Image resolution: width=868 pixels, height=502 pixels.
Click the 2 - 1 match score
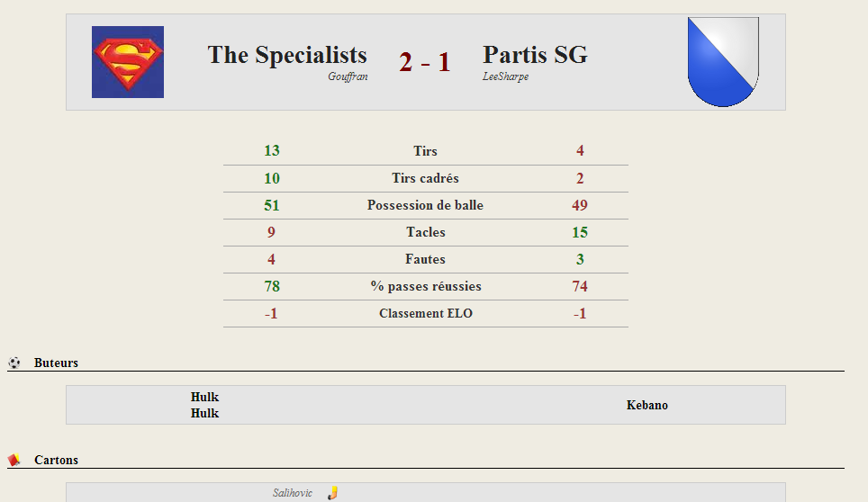click(425, 62)
